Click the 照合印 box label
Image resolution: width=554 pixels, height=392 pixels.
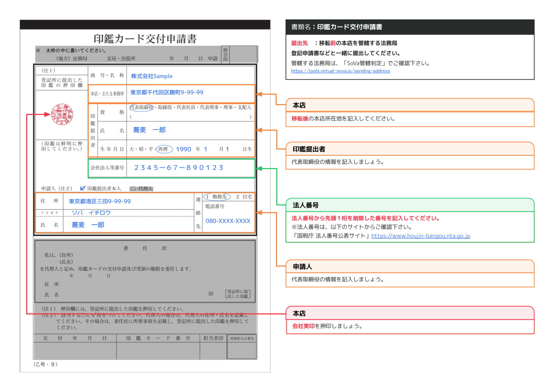(225, 55)
